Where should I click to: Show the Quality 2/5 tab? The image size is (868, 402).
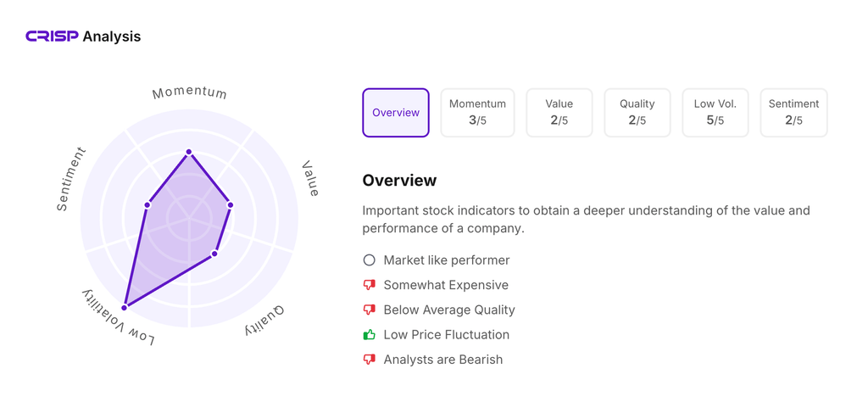[637, 113]
